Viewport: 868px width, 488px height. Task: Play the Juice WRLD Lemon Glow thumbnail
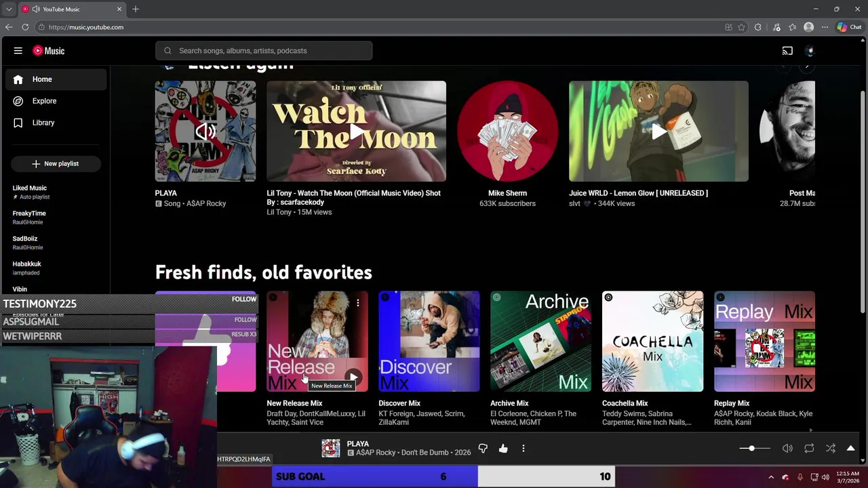tap(658, 131)
